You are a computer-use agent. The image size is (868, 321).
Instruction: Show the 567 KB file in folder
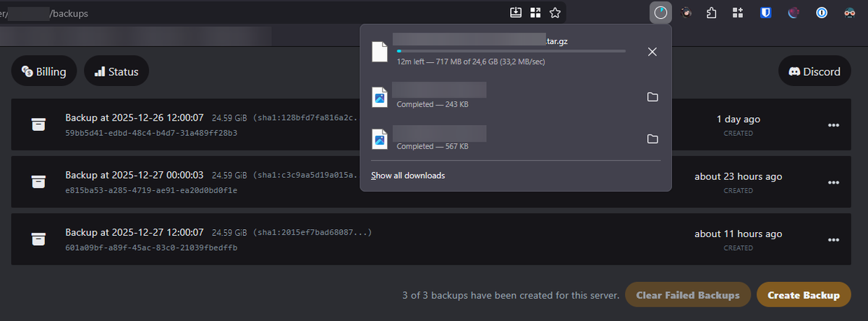(x=652, y=139)
